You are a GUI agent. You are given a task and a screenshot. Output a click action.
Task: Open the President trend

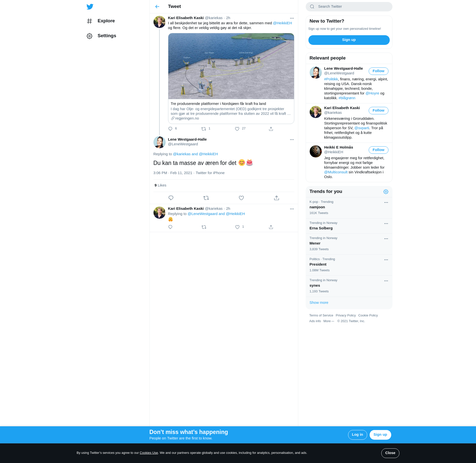pos(349,265)
